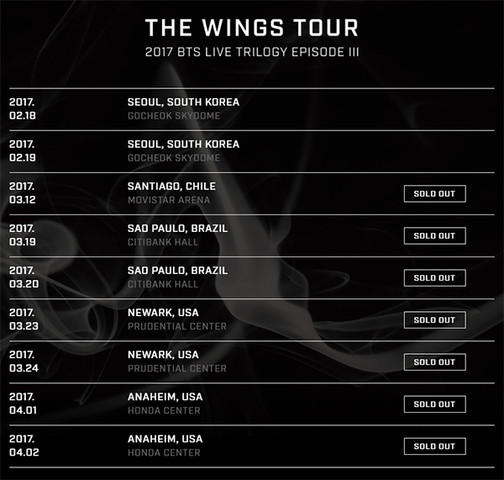
Task: Click SOLD OUT button for 03.23 Newark
Action: pos(435,320)
